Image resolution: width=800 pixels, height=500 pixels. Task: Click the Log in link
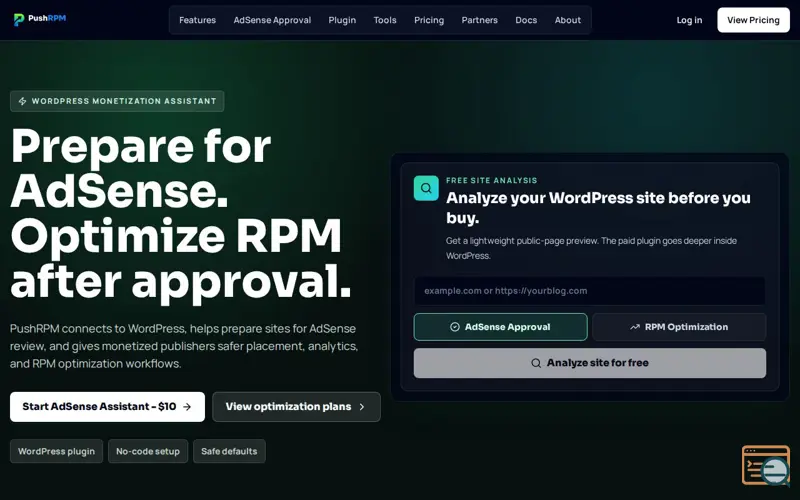point(689,20)
